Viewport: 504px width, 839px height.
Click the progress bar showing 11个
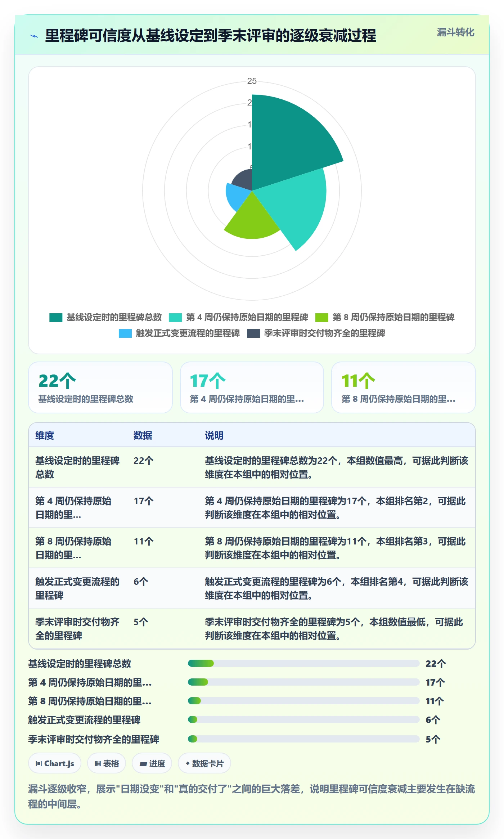304,701
